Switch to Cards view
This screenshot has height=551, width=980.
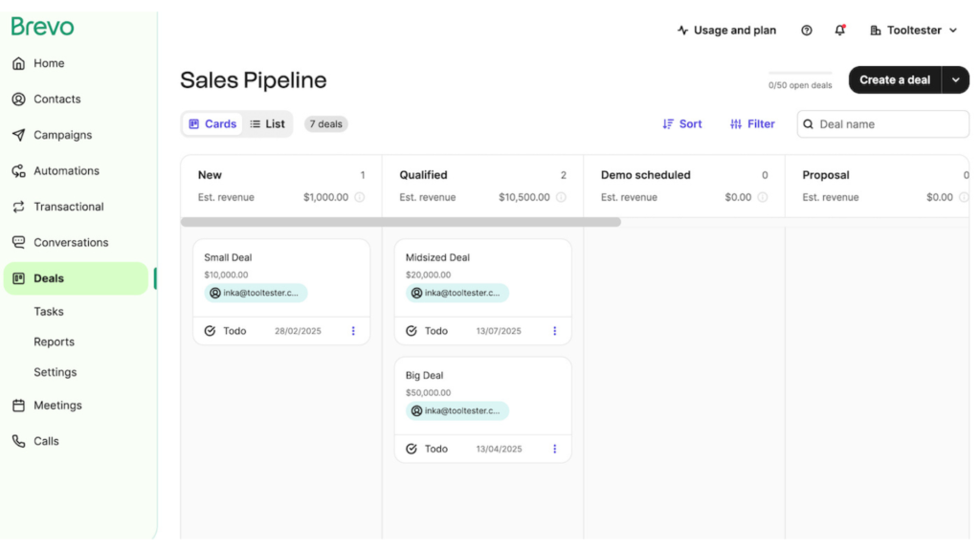coord(212,123)
